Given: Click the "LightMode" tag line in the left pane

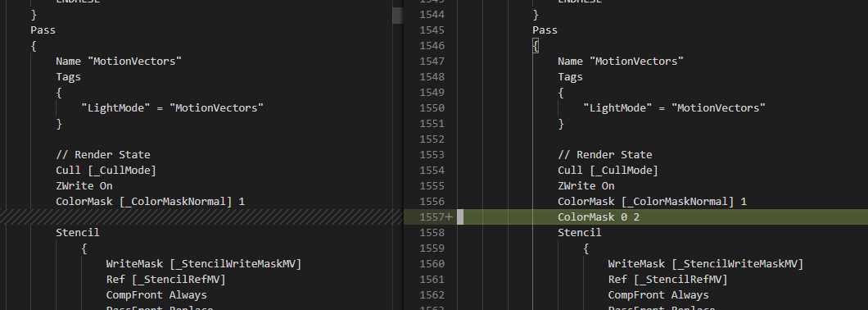Looking at the screenshot, I should pos(172,107).
